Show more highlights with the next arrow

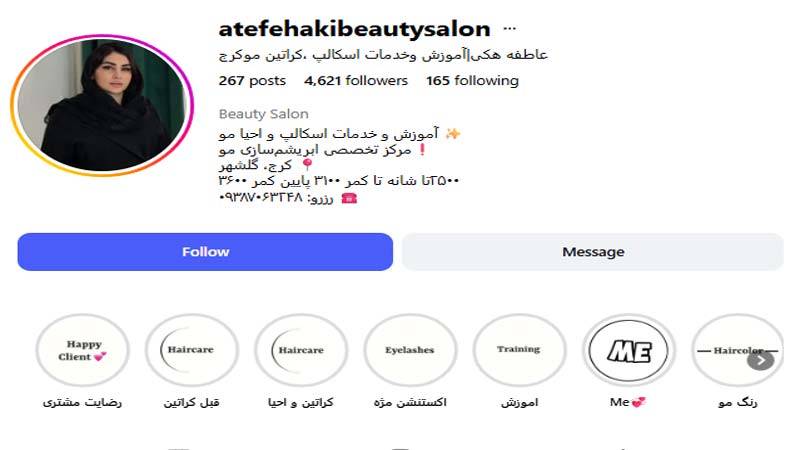coord(761,360)
